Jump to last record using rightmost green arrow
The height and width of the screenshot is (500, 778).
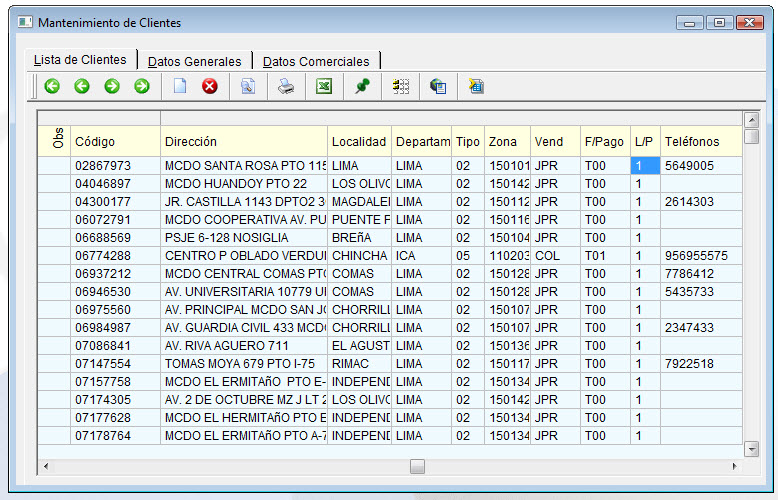point(142,87)
